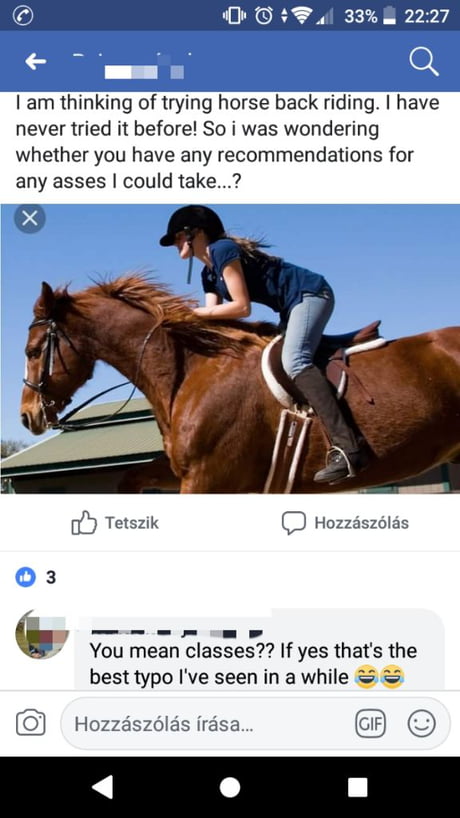Open the blue like reaction badge
Screen dimensions: 460x818
26,577
